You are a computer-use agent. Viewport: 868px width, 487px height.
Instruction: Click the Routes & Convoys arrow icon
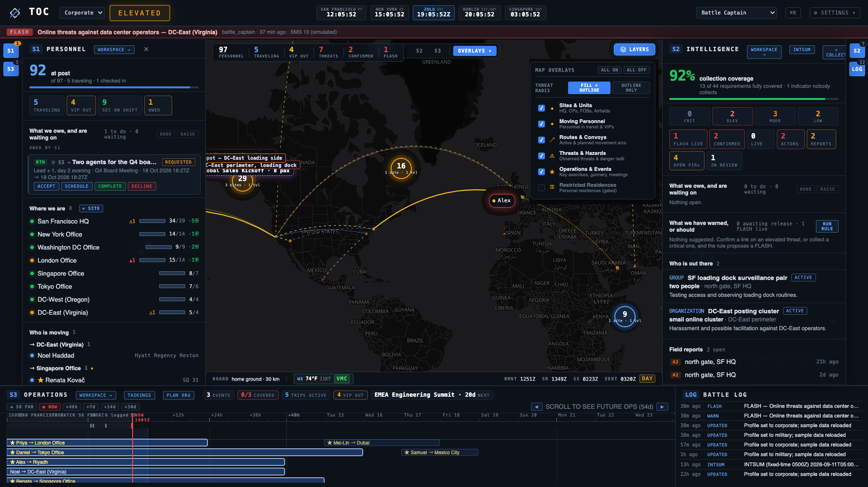tap(552, 140)
